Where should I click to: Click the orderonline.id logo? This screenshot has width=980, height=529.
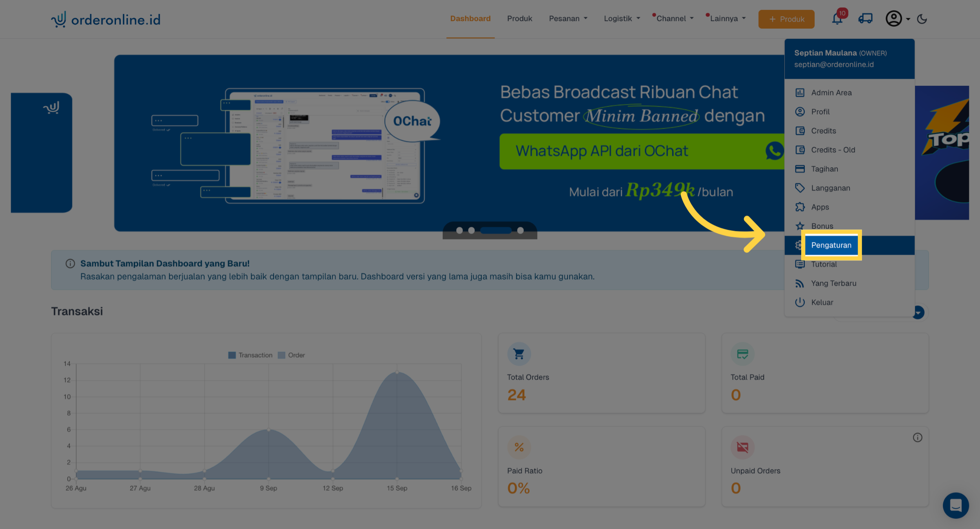coord(106,19)
